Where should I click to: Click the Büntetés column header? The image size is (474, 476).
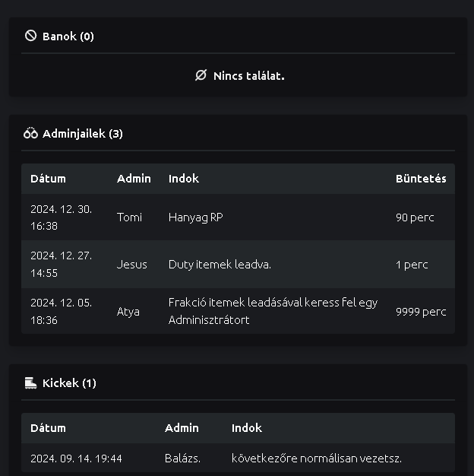(420, 179)
